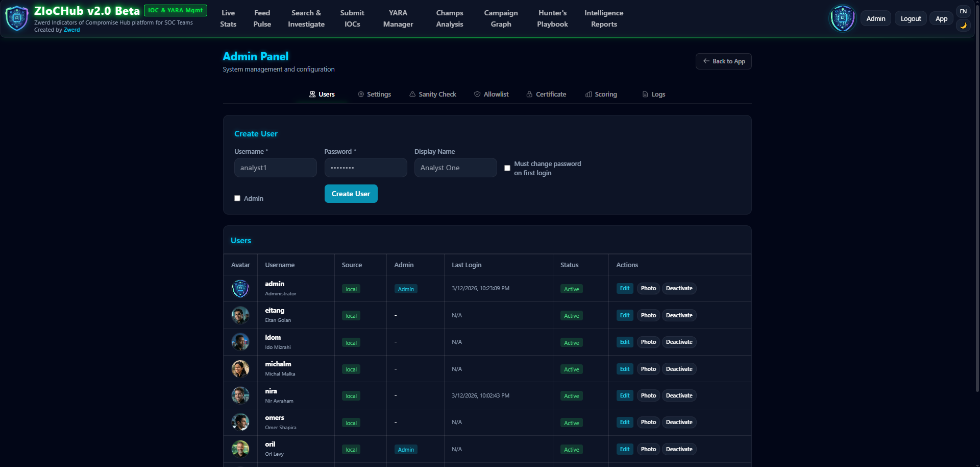The image size is (980, 467).
Task: Open the Allowlist shield tab
Action: tap(491, 95)
